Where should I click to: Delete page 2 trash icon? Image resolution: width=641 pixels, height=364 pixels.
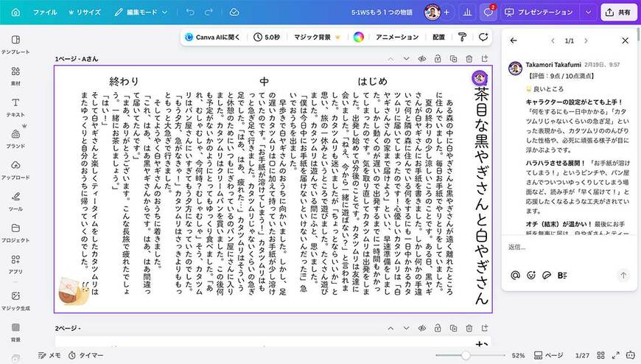(469, 328)
